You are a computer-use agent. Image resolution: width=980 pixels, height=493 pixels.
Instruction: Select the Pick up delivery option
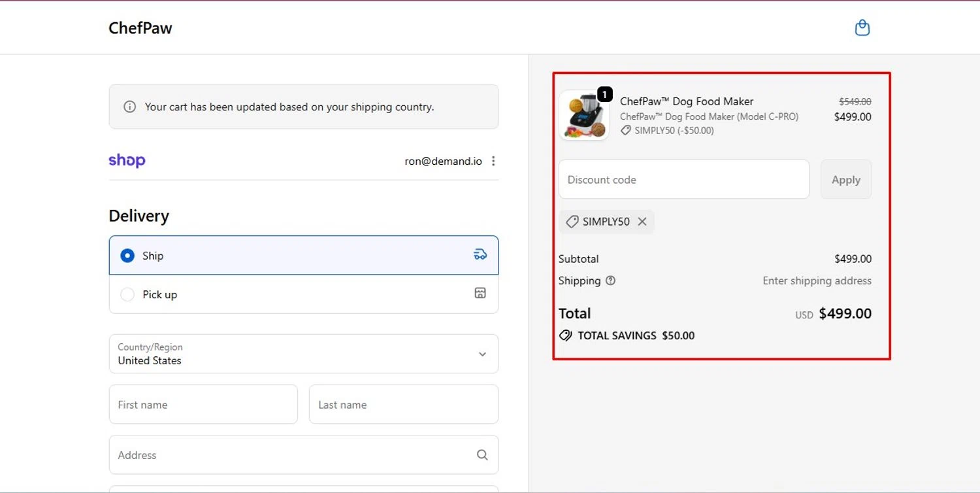click(x=304, y=294)
